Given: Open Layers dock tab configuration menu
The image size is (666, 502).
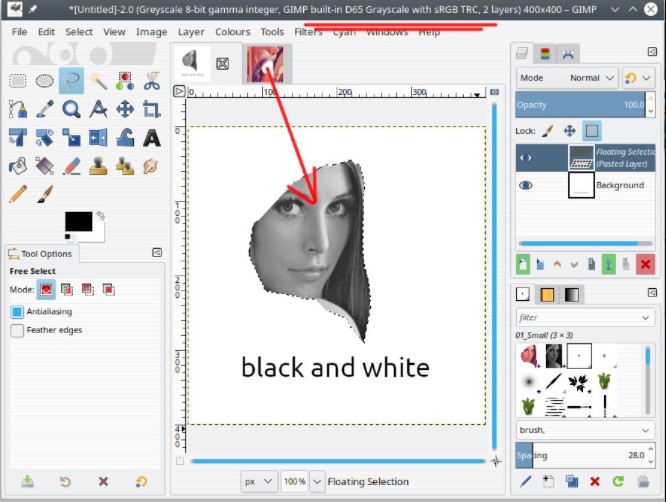Looking at the screenshot, I should 652,52.
